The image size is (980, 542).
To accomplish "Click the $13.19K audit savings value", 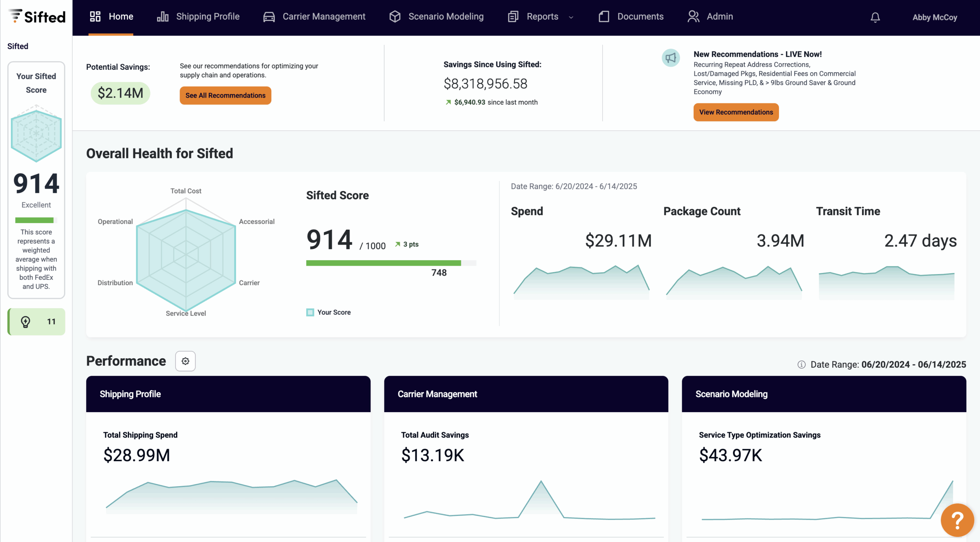I will [x=433, y=455].
